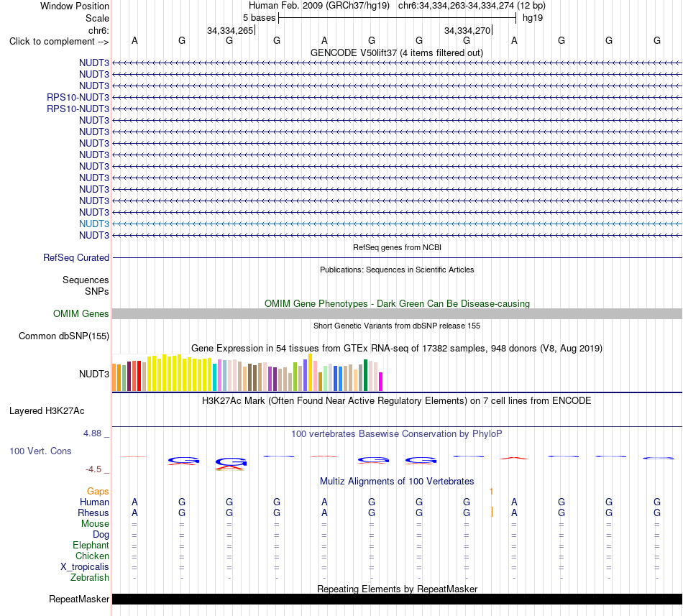Open 'Multiz Alignments of 100 Vertebrates' title
The image size is (683, 616).
(x=397, y=482)
